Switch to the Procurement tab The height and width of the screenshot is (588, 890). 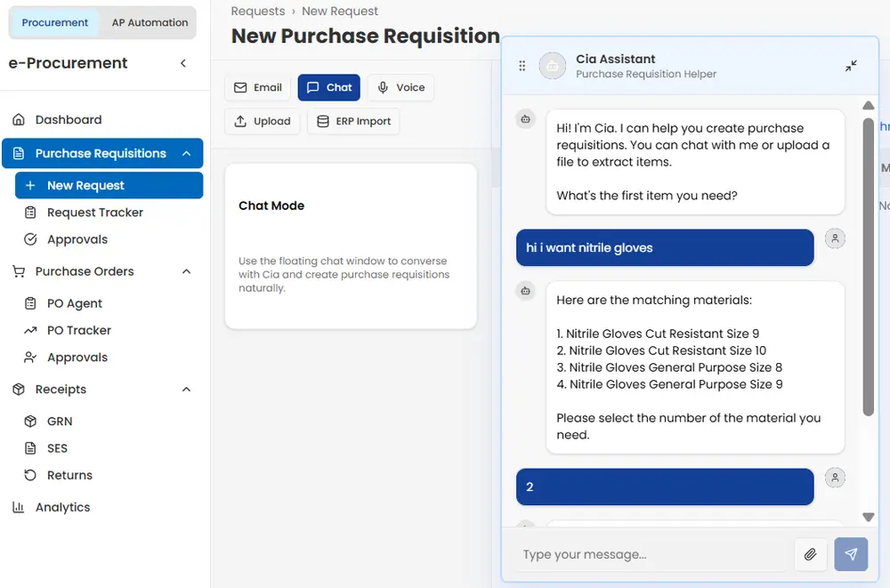click(x=54, y=23)
